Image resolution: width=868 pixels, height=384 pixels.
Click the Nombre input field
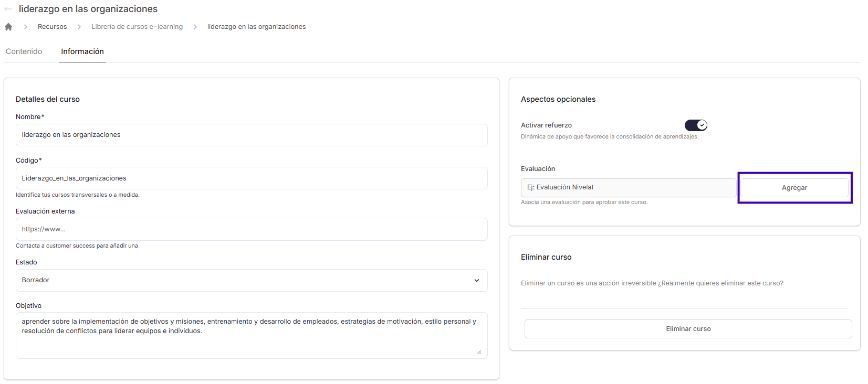click(252, 135)
